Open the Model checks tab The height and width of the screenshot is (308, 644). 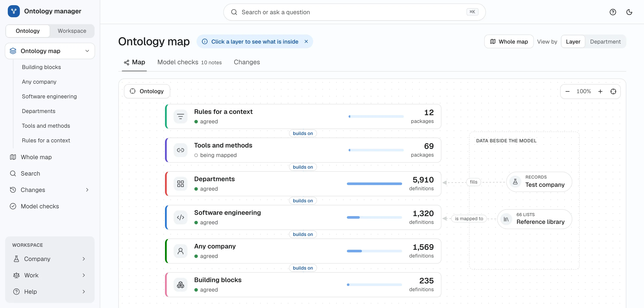click(189, 62)
